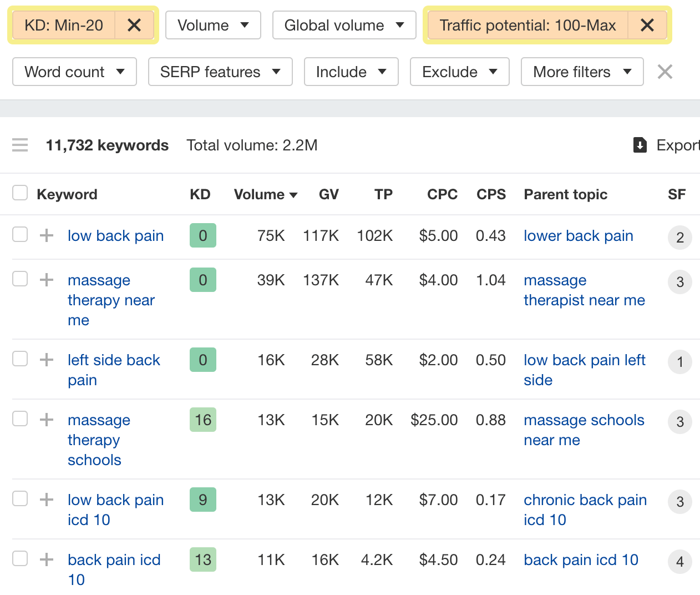Select all keywords with the header checkbox

point(20,193)
